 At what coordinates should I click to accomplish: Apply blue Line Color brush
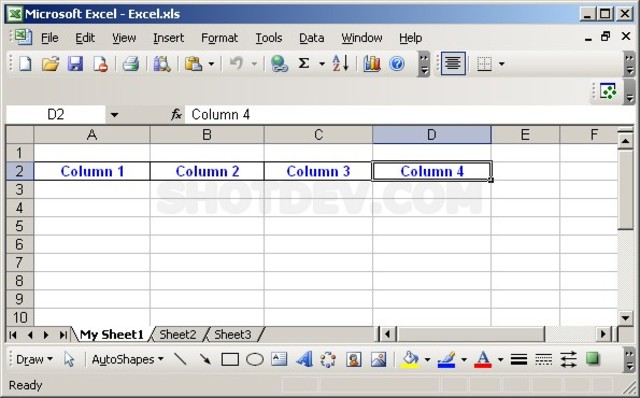[x=447, y=360]
